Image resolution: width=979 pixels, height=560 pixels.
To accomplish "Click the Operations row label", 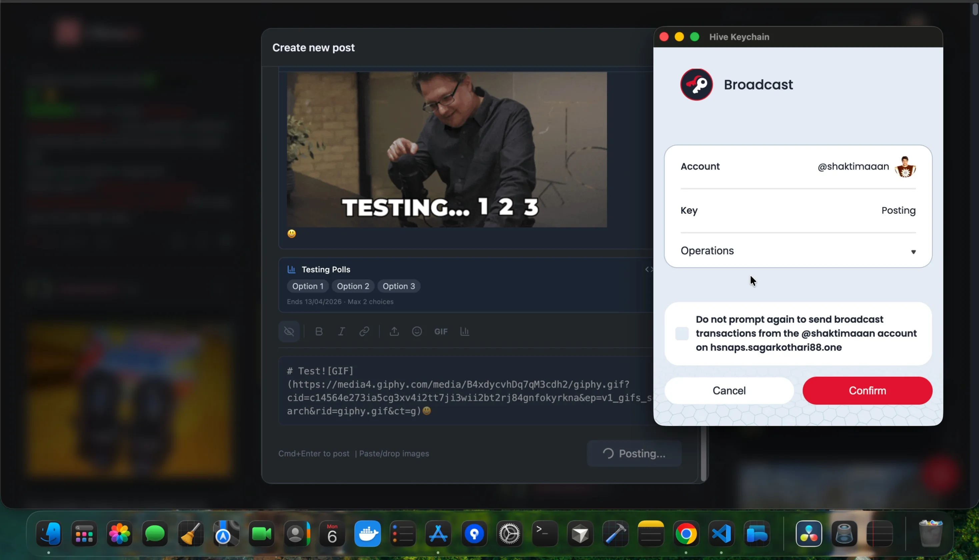I will (707, 251).
